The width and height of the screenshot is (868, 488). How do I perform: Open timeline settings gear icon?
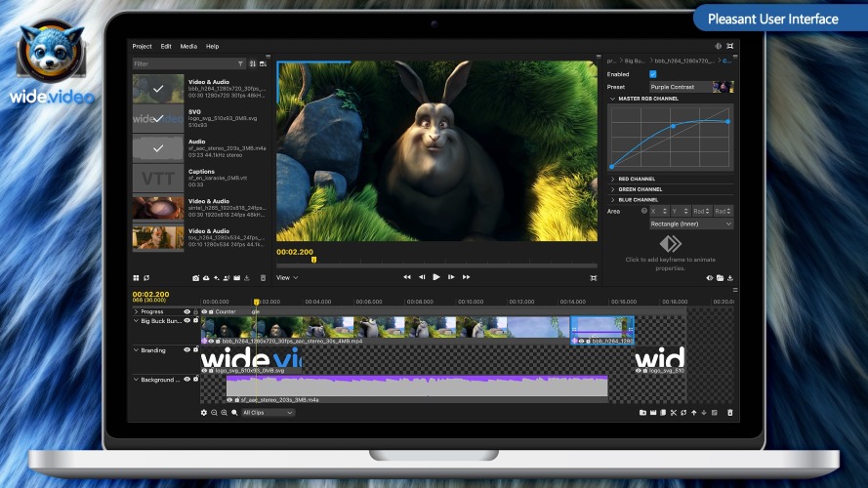(204, 412)
